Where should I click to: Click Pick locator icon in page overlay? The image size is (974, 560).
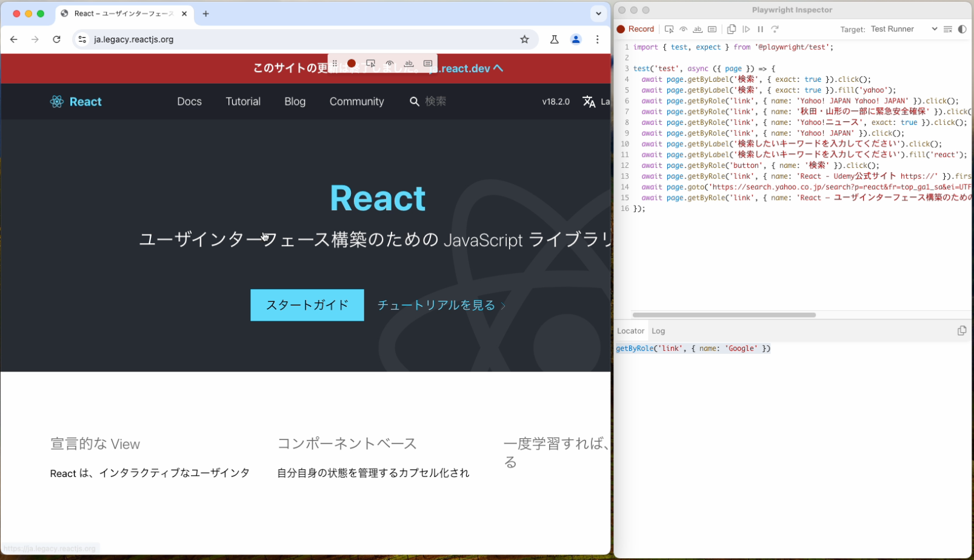tap(371, 64)
